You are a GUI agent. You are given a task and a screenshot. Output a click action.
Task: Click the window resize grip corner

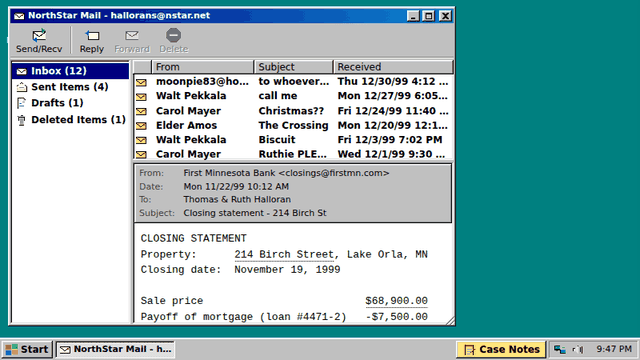click(450, 321)
